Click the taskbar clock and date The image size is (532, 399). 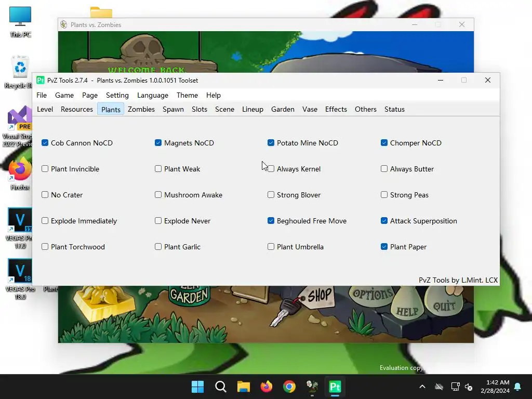coord(495,387)
